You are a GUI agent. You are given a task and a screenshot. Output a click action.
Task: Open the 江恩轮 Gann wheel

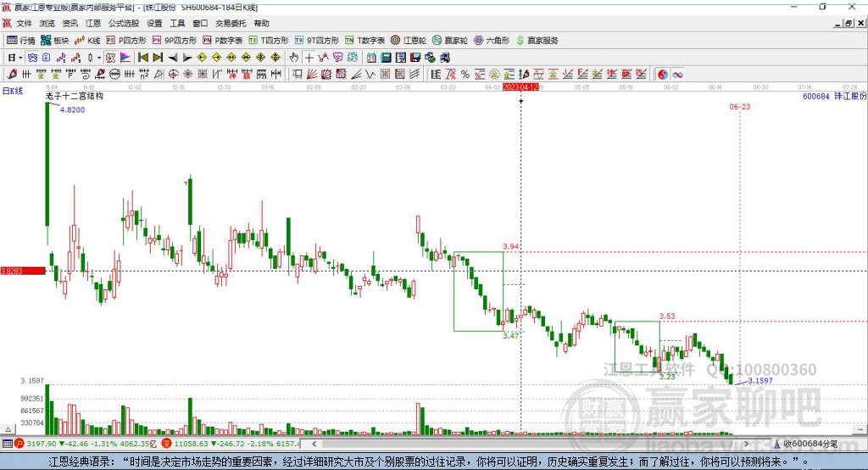coord(409,41)
